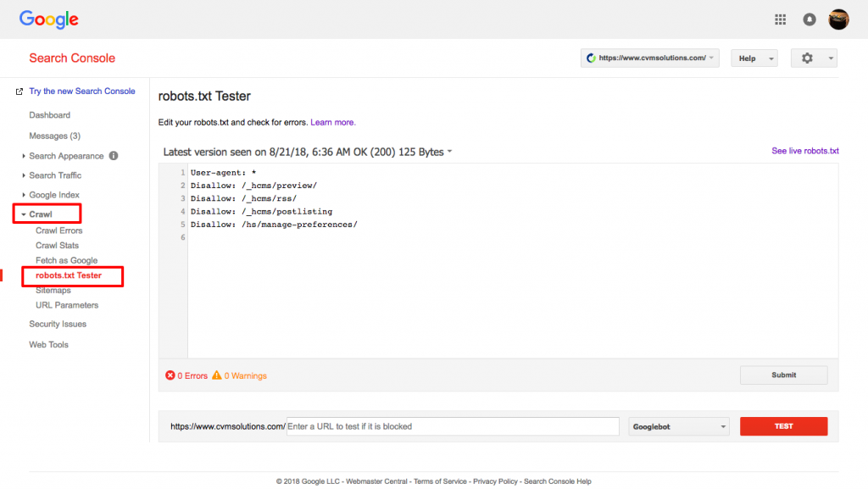868x489 pixels.
Task: Open the Google apps grid icon
Action: pos(781,19)
